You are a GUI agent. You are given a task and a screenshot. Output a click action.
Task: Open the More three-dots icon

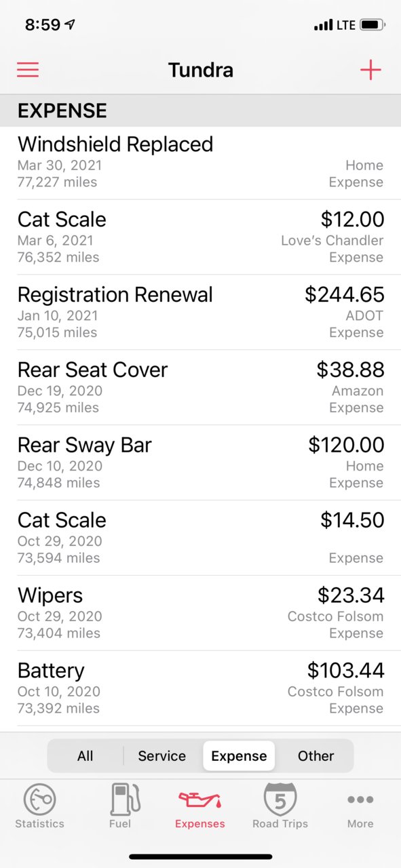point(360,800)
